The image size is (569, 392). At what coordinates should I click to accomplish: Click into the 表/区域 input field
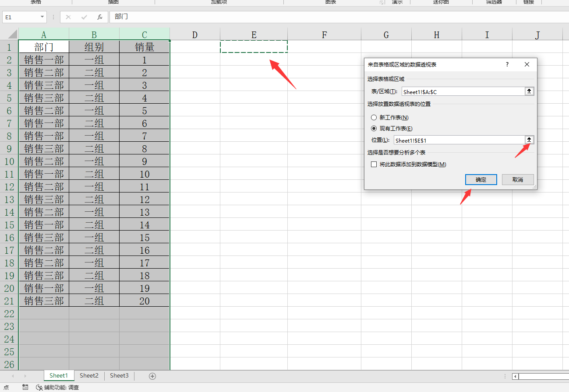coord(463,91)
